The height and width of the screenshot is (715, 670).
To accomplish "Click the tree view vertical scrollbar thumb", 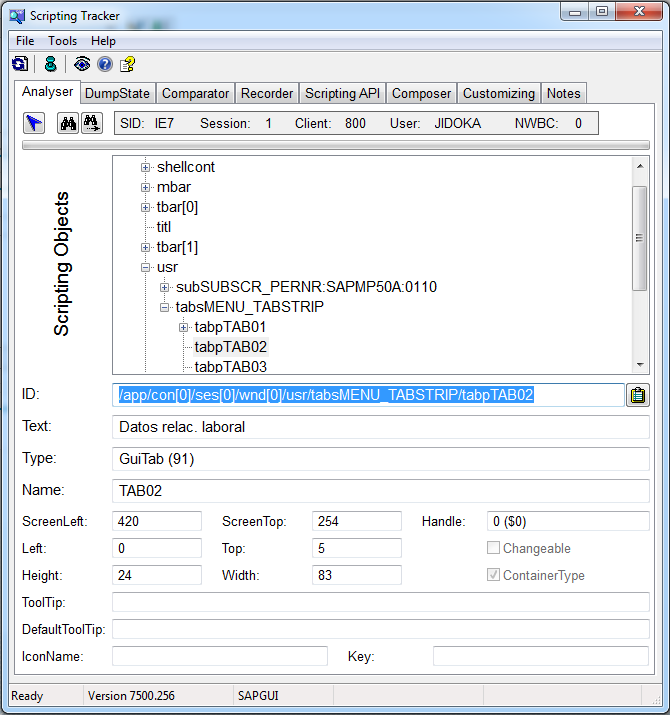I will 639,237.
